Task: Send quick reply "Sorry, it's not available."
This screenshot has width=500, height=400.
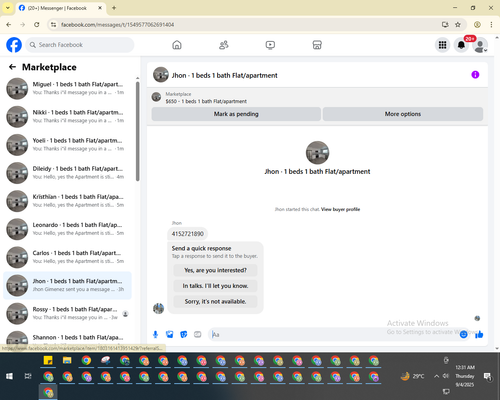Action: pos(215,302)
